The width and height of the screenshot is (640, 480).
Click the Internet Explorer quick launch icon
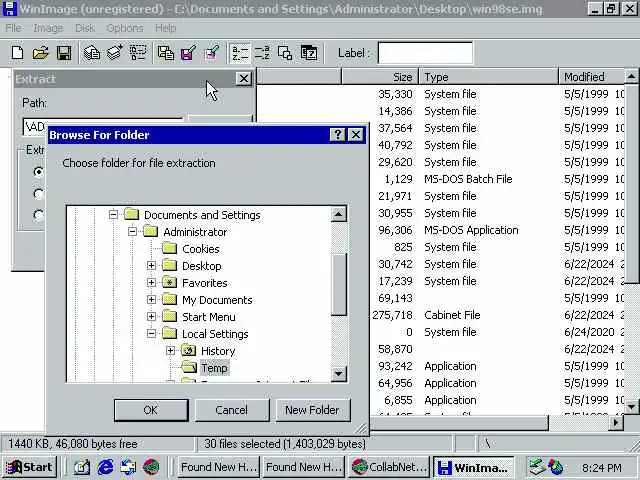click(x=105, y=467)
